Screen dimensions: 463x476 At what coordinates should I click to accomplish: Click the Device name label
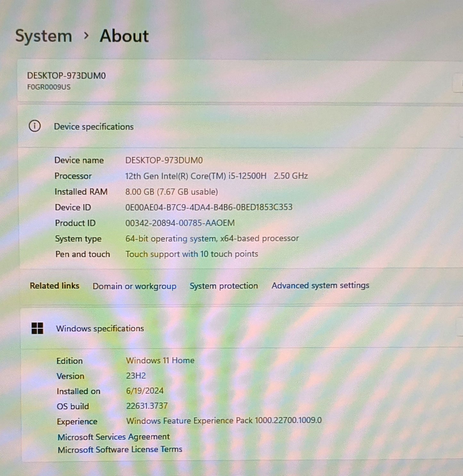79,160
